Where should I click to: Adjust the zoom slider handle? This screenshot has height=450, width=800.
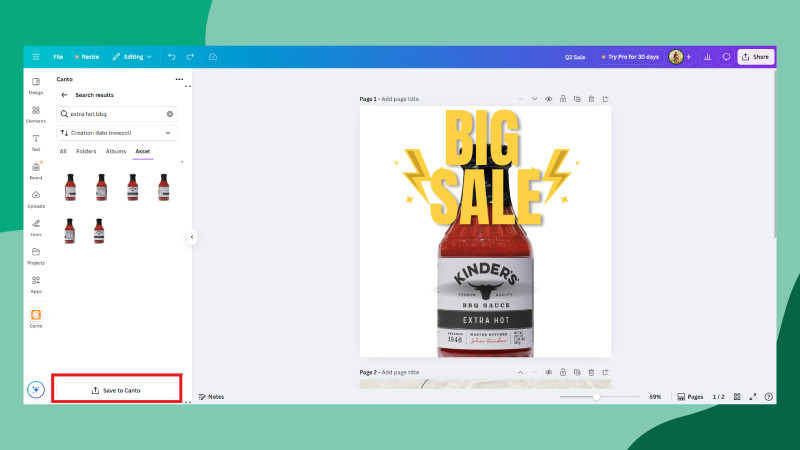596,396
